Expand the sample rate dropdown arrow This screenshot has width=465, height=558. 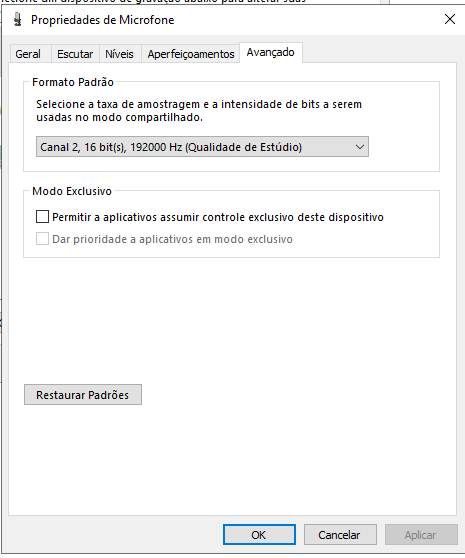point(360,147)
